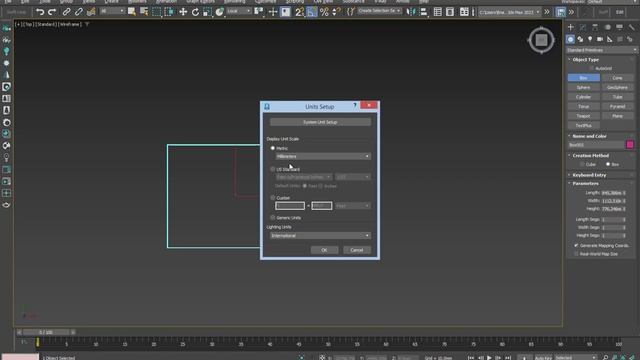Screen dimensions: 640x360
Task: Click the object name field Box001
Action: tap(596, 145)
